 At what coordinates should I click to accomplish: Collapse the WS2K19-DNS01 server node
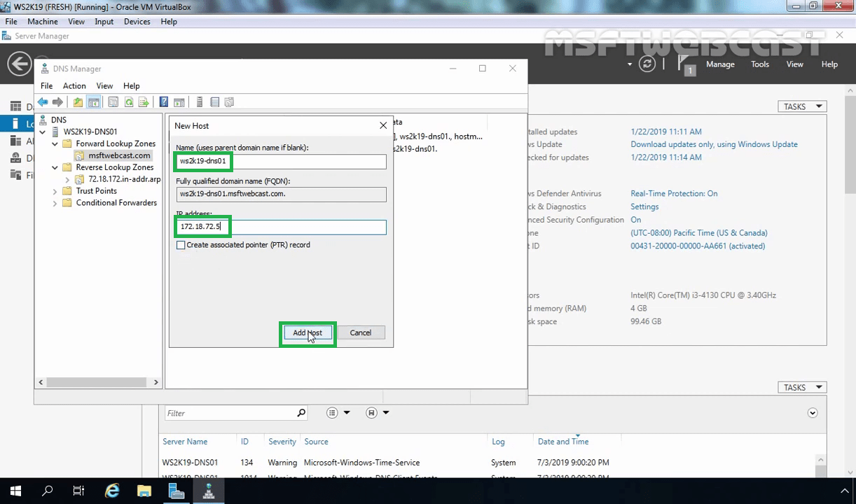pyautogui.click(x=43, y=132)
